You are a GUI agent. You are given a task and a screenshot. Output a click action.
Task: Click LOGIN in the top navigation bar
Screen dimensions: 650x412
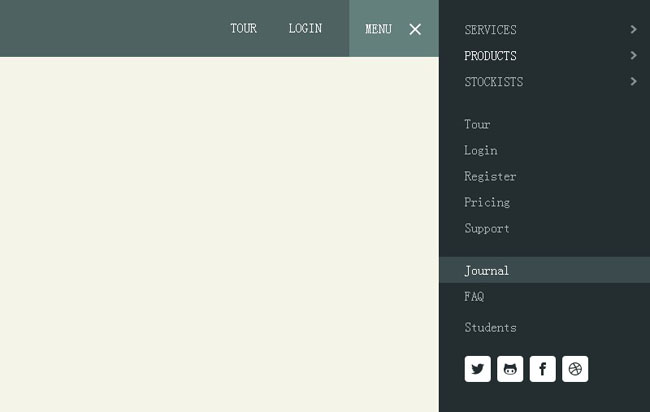coord(305,28)
